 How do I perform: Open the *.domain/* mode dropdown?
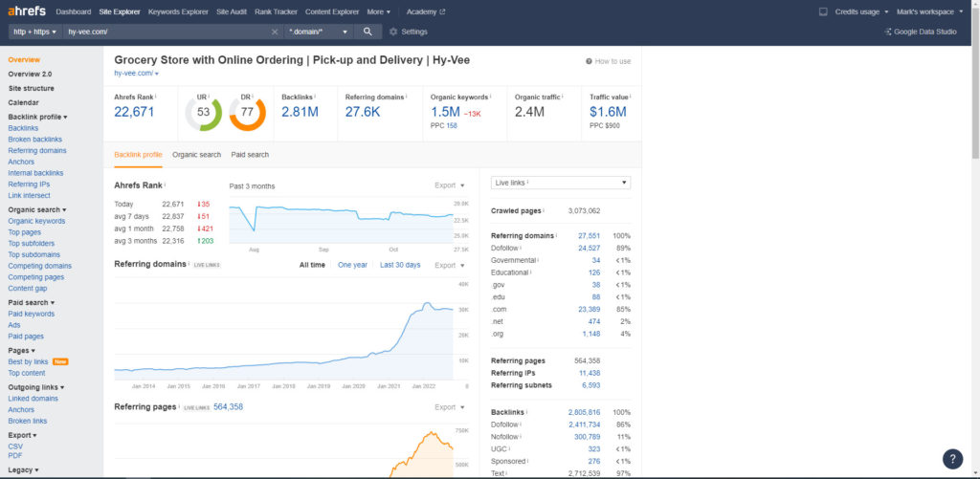318,32
